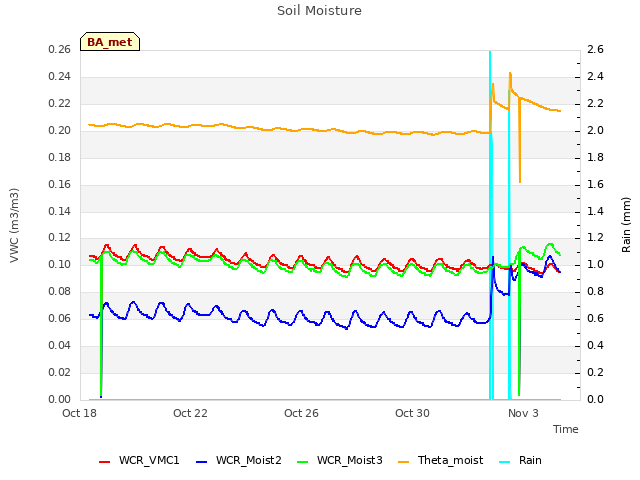Click the 0.06 left axis value
The height and width of the screenshot is (480, 640).
(x=59, y=318)
